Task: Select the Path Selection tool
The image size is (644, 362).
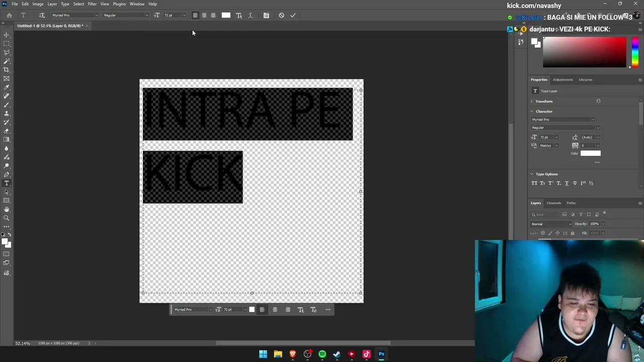Action: pyautogui.click(x=7, y=192)
